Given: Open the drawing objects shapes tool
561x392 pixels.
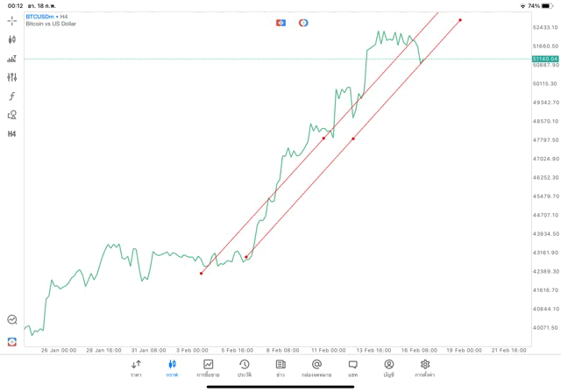Looking at the screenshot, I should [x=12, y=115].
